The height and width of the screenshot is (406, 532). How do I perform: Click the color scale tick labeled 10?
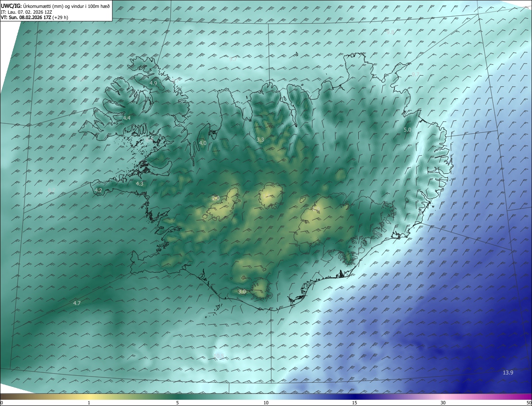(x=266, y=403)
